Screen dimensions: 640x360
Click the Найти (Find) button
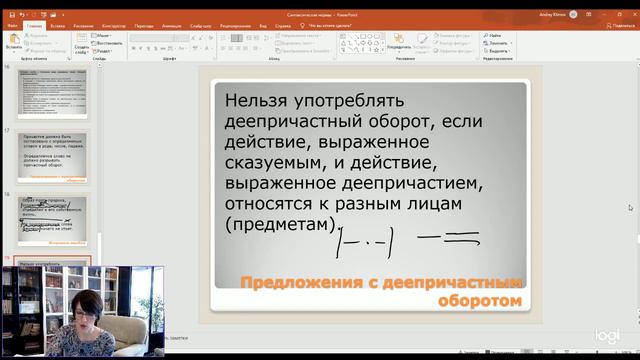(492, 36)
